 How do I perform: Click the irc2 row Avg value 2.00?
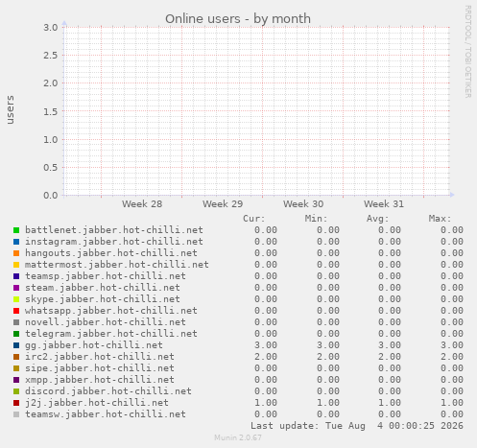[x=390, y=357]
